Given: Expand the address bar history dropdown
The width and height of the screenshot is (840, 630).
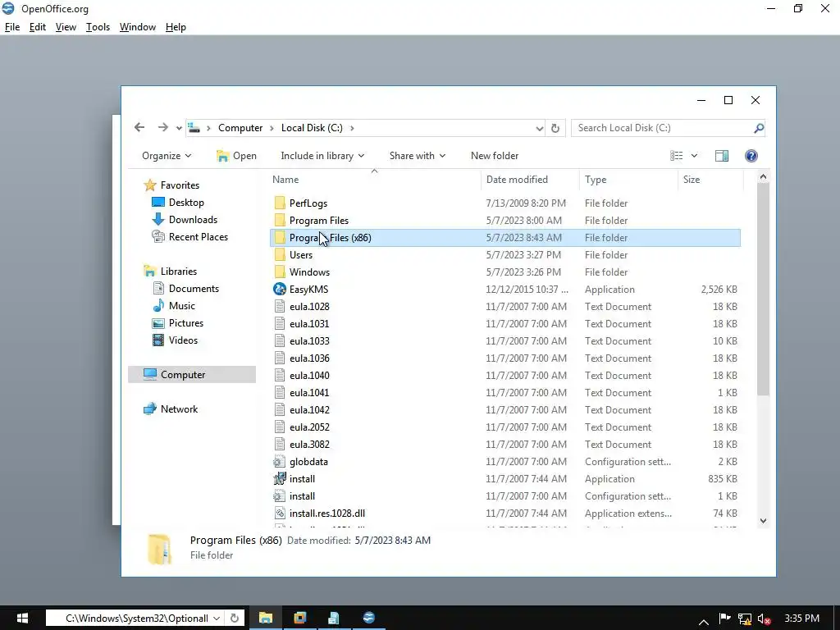Looking at the screenshot, I should (539, 128).
